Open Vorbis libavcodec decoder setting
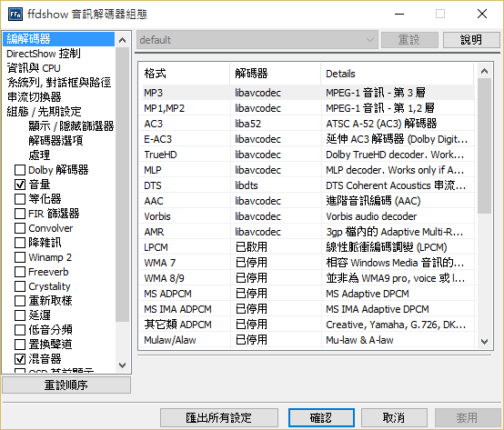 [257, 216]
